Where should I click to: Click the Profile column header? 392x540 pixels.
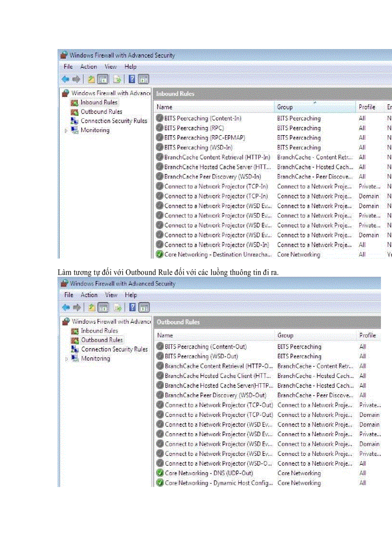click(x=367, y=107)
